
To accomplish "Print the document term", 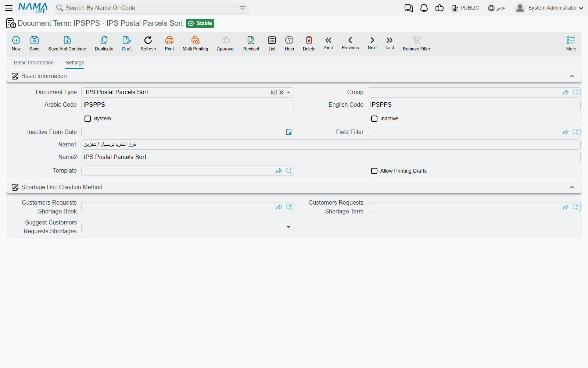I will point(169,43).
